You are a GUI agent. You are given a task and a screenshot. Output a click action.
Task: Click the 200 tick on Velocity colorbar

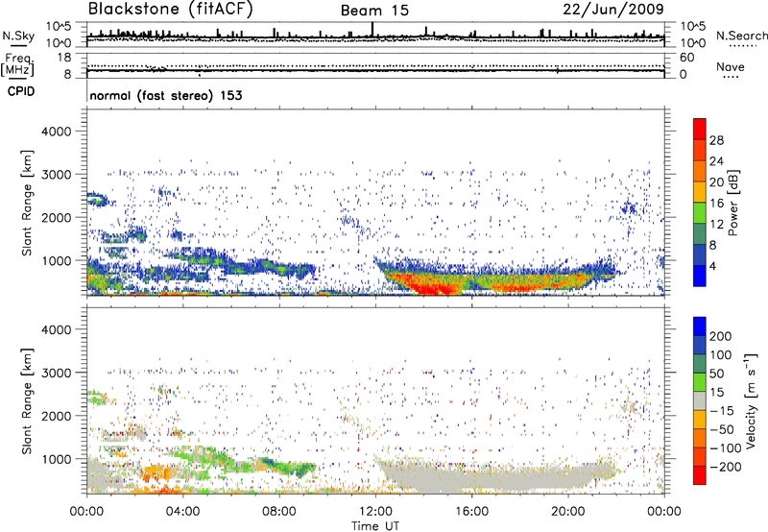coord(721,336)
